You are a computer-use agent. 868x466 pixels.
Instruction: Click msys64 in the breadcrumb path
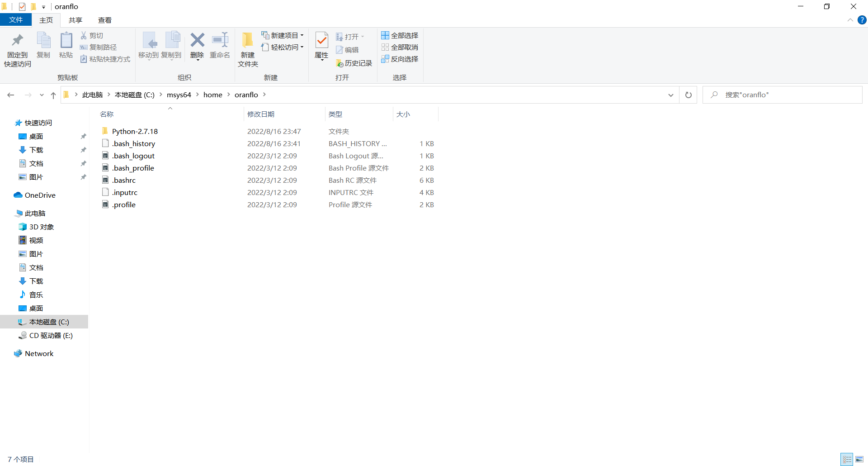coord(179,95)
